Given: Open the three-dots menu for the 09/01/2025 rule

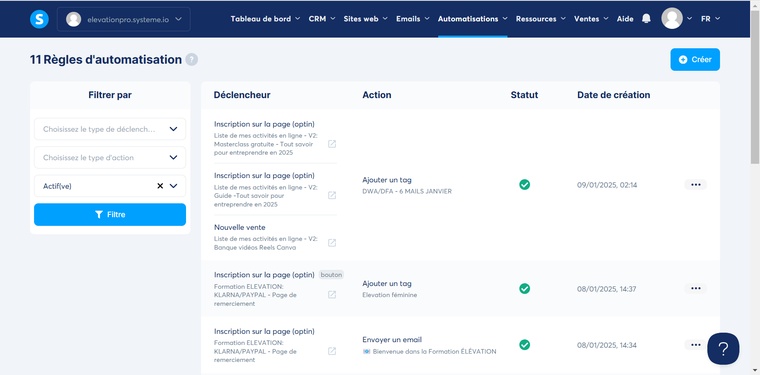Looking at the screenshot, I should click(696, 185).
